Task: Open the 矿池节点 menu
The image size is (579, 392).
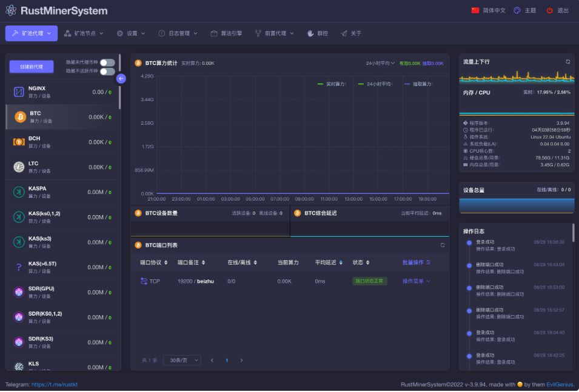Action: 84,33
